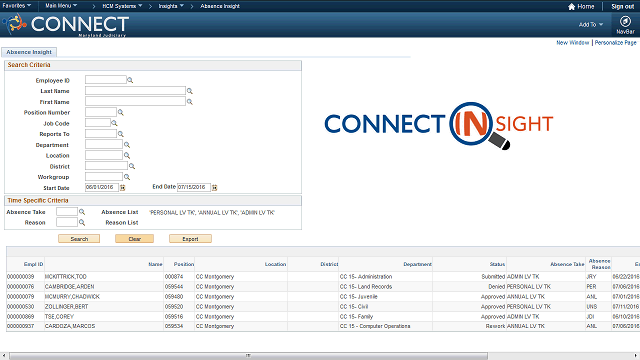Sort by the Name column header
The image size is (640, 360).
click(155, 264)
